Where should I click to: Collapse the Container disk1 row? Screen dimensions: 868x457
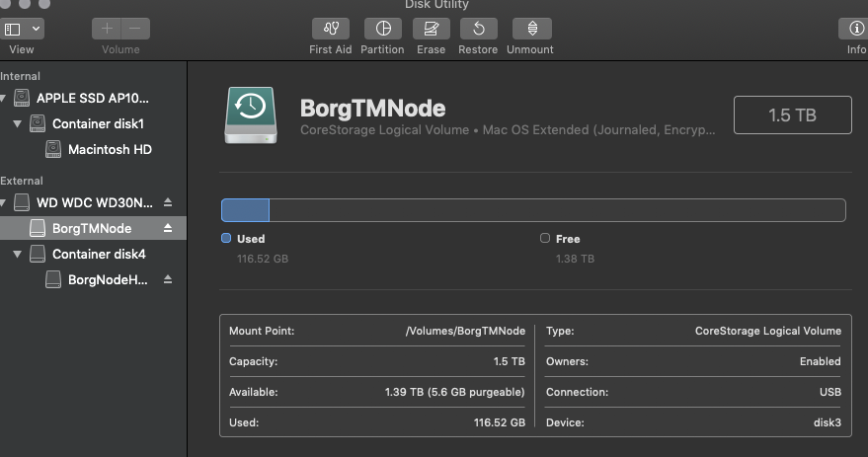coord(17,124)
